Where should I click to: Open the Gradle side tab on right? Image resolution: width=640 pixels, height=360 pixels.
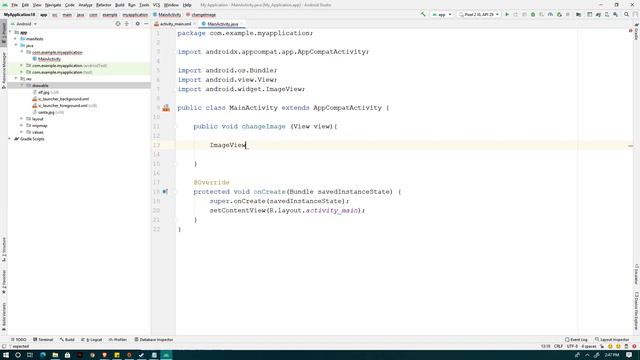636,31
